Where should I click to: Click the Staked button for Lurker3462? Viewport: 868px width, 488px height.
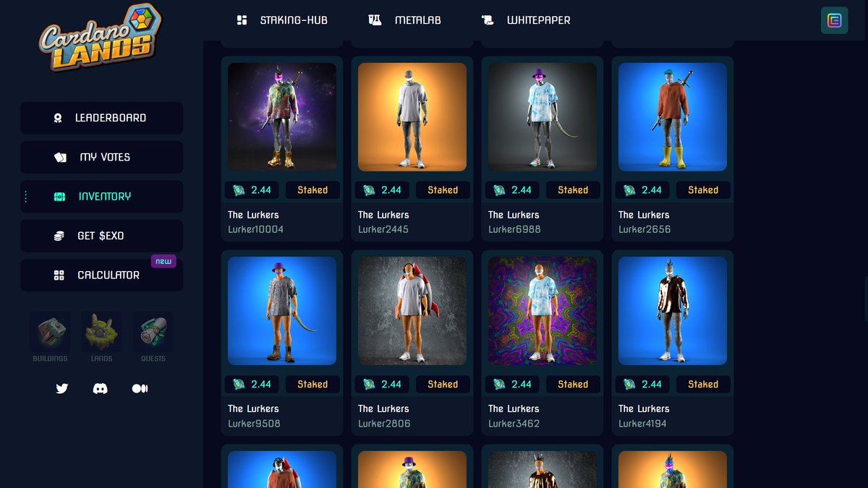click(573, 385)
